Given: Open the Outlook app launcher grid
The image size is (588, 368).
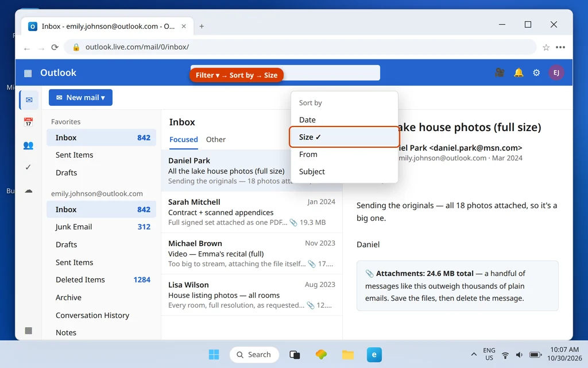Looking at the screenshot, I should point(28,73).
